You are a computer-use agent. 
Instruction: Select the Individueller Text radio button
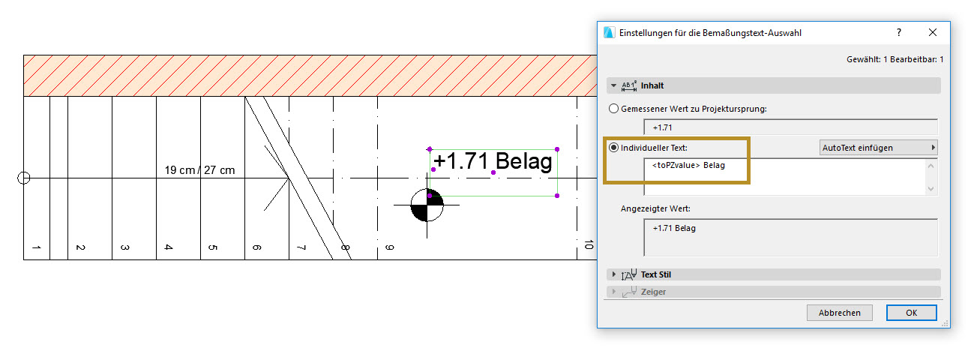tap(614, 148)
